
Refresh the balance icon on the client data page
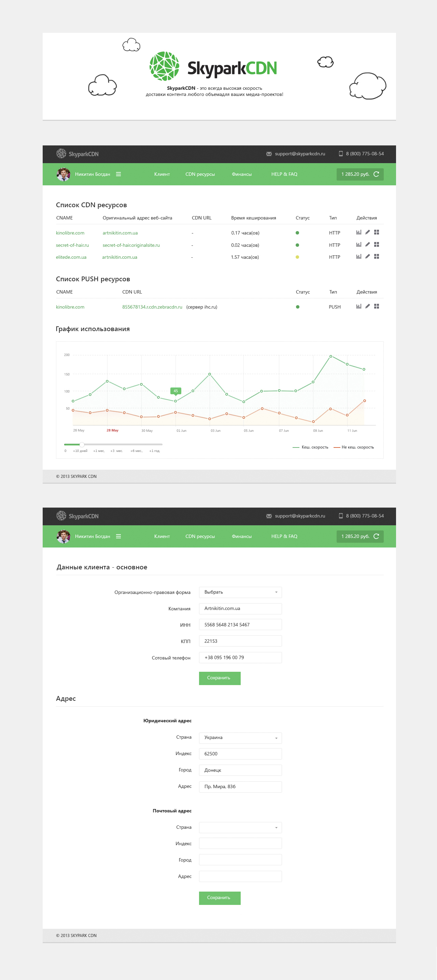point(376,536)
